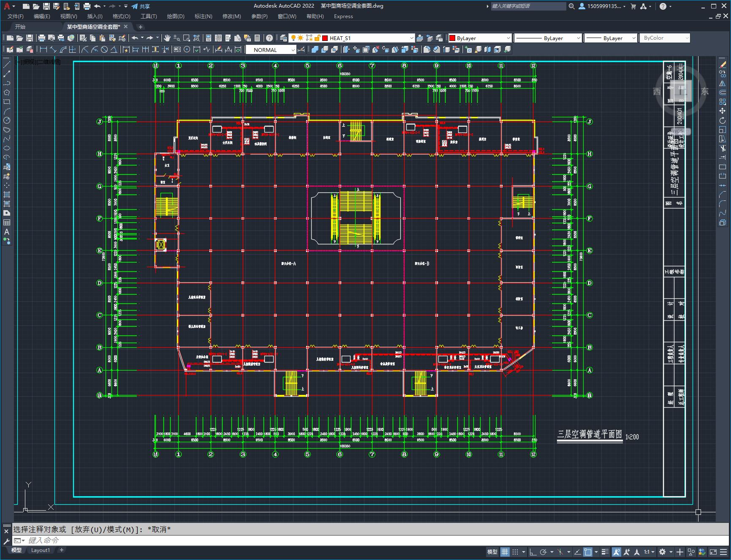Click the red color swatch beside HEAT_S1
Viewport: 731px width, 560px height.
(x=325, y=38)
